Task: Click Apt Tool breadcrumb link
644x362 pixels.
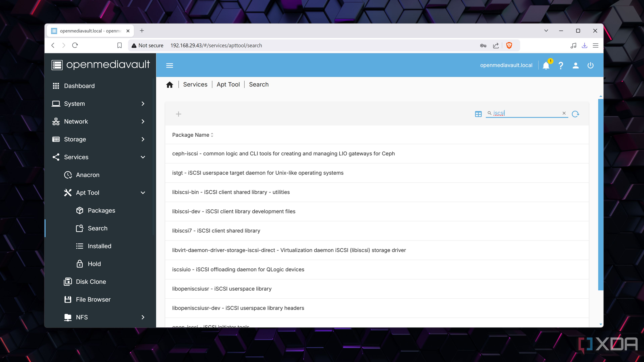Action: [228, 84]
